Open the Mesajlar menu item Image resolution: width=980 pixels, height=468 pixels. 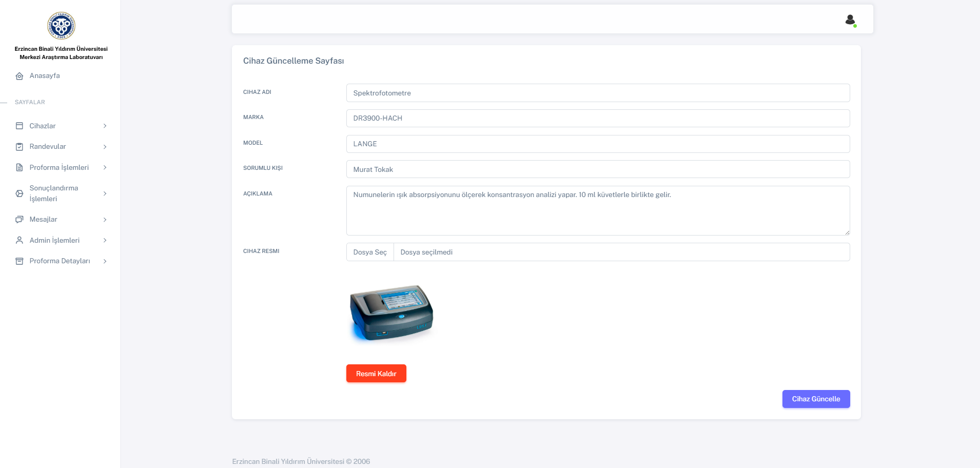(44, 219)
